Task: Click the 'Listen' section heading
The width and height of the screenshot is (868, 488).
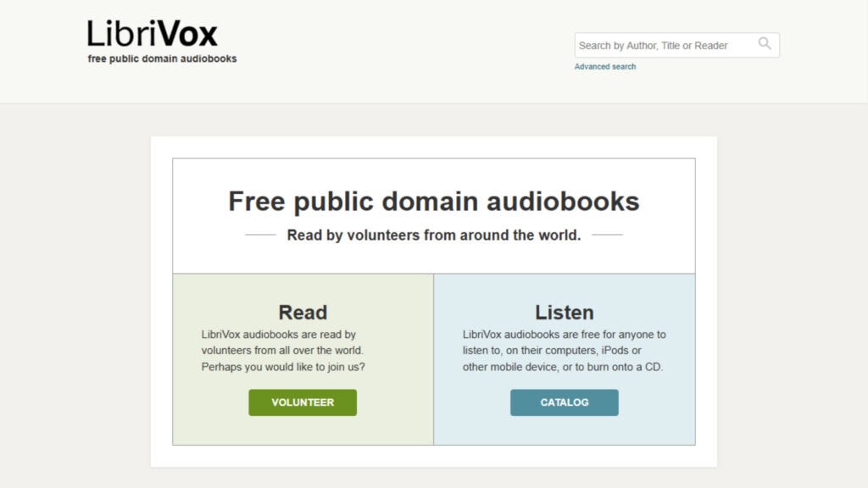Action: (x=564, y=312)
